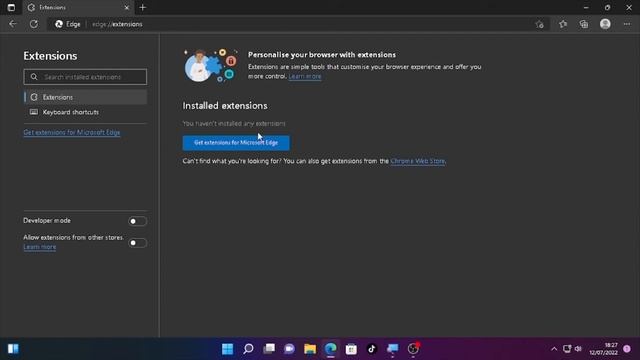Click blue Get extensions for Microsoft Edge button

coord(236,143)
